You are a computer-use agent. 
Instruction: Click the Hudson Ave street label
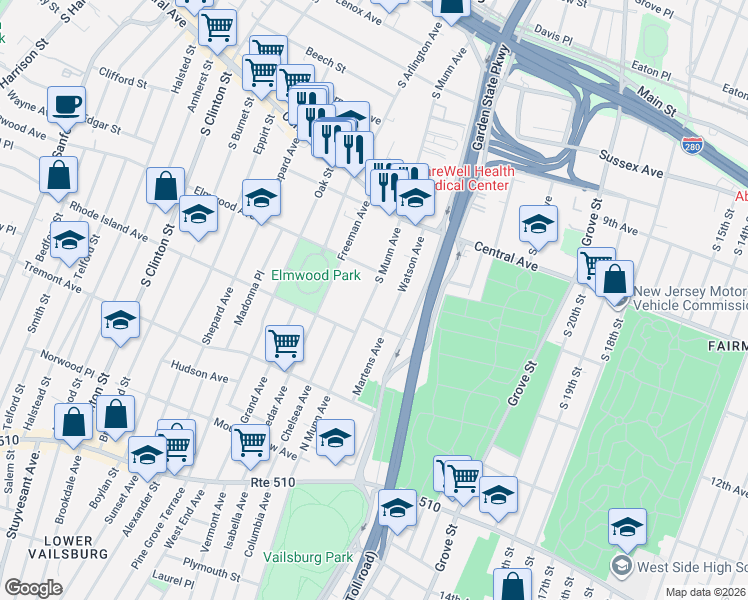(x=200, y=372)
